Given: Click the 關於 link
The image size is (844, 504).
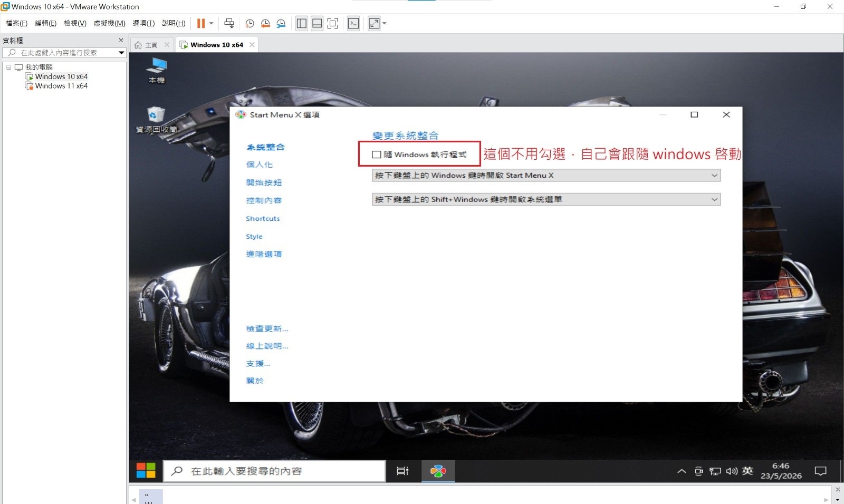Looking at the screenshot, I should (x=255, y=381).
